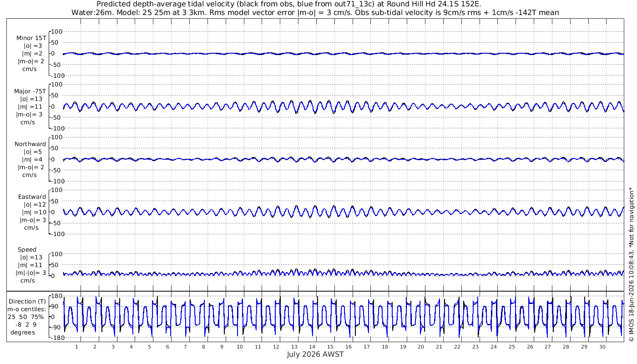Click the '|o| =13' value under Major
The height and width of the screenshot is (364, 637).
click(x=31, y=99)
